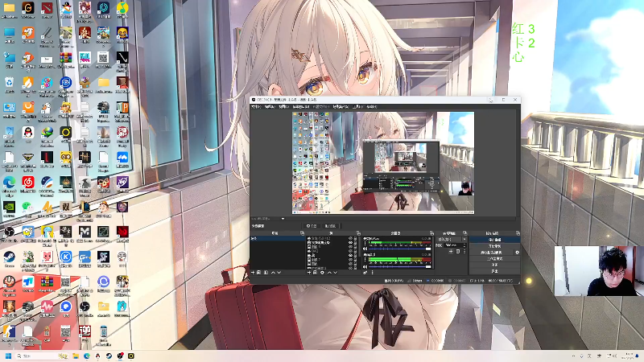644x362 pixels.
Task: Select the Microsoft Edge desktop shortcut
Action: (9, 186)
